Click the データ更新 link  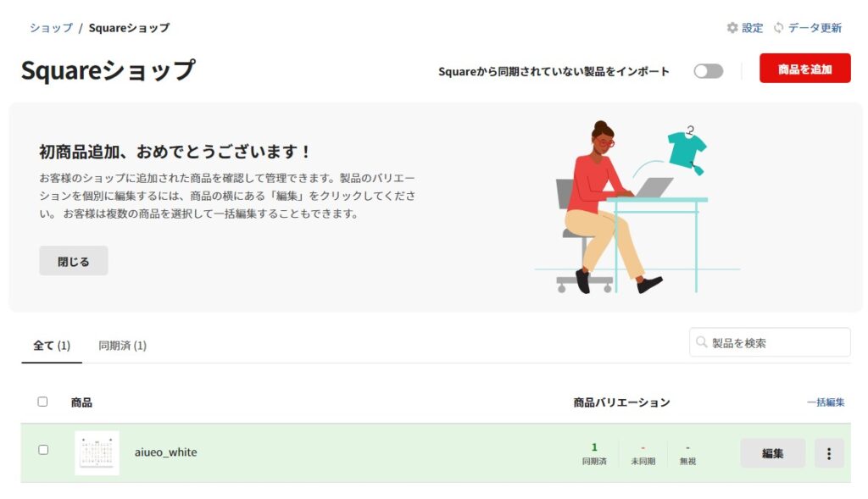tap(815, 28)
